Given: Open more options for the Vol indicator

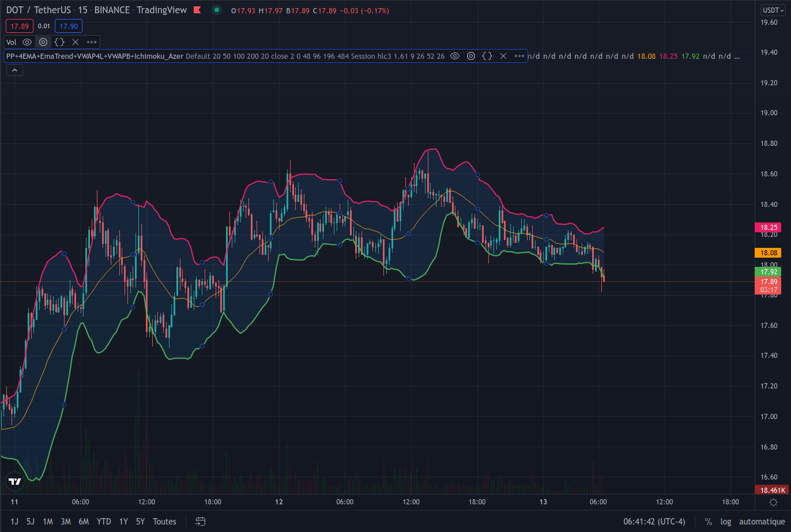Looking at the screenshot, I should pyautogui.click(x=91, y=41).
